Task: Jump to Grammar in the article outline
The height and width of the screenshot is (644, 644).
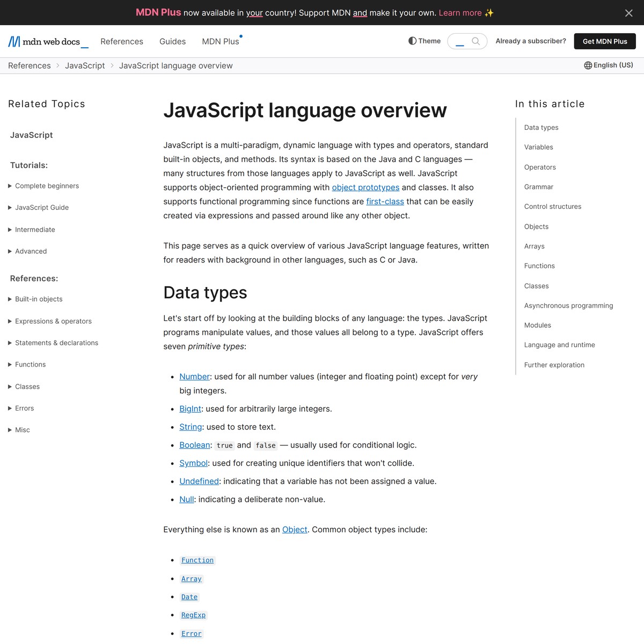Action: (539, 187)
